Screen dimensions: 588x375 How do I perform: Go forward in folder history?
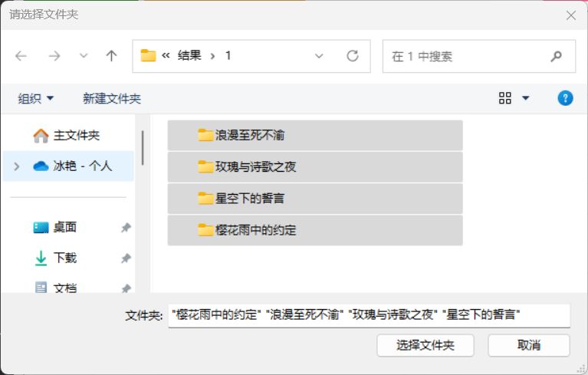(54, 56)
